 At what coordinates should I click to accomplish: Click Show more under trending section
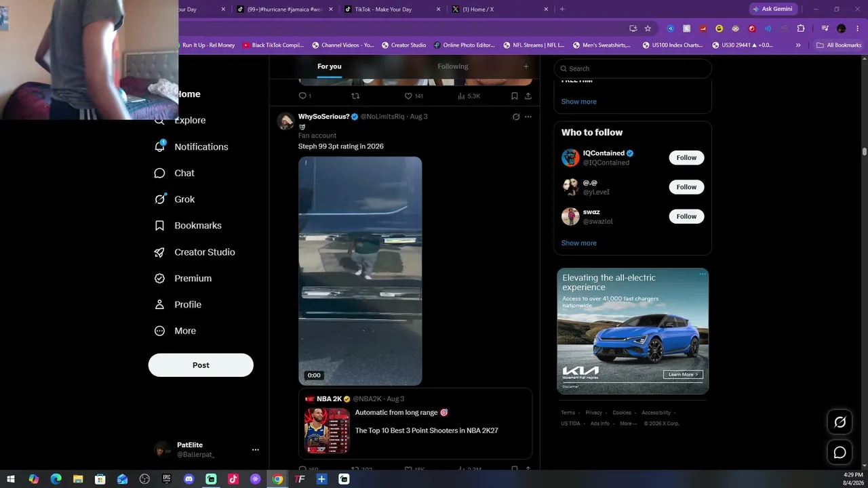(579, 102)
